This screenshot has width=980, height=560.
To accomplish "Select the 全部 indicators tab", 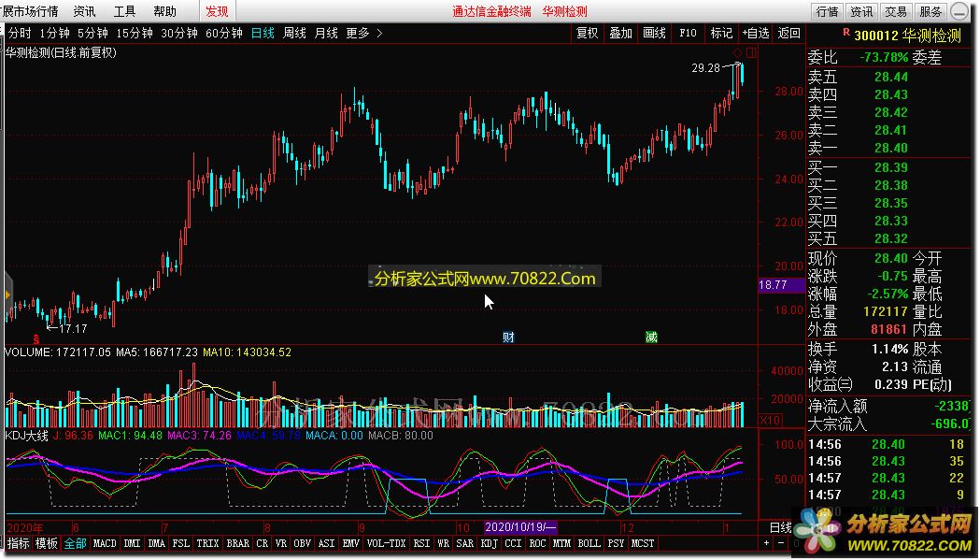I will coord(75,543).
